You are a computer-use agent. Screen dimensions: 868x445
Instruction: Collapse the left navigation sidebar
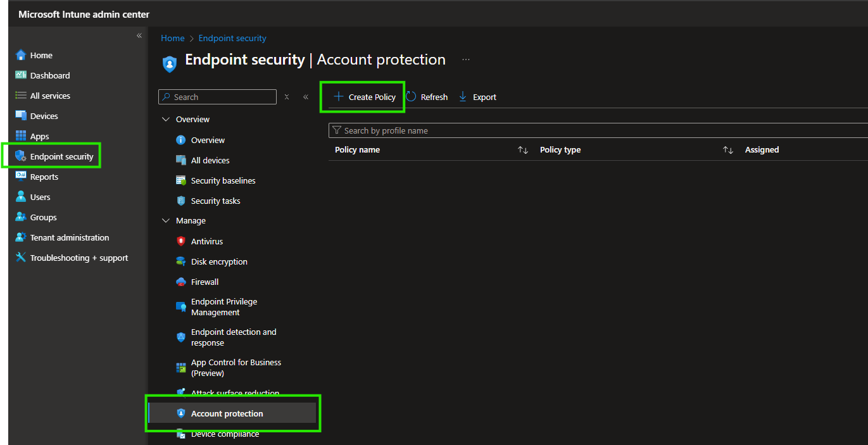[139, 36]
